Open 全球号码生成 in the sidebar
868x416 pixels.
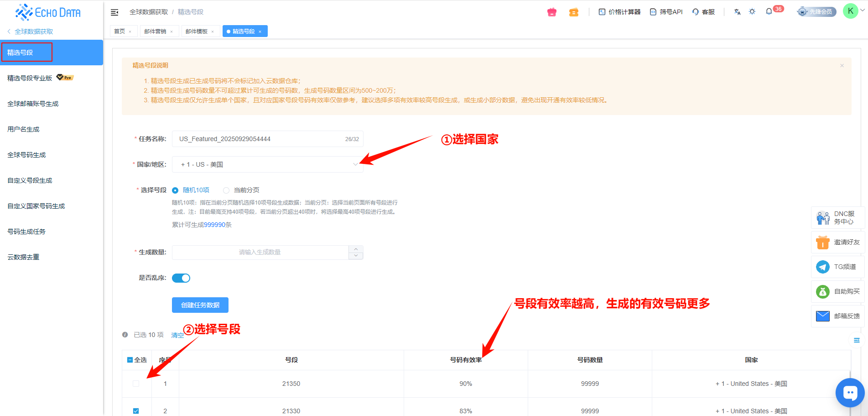pos(27,155)
